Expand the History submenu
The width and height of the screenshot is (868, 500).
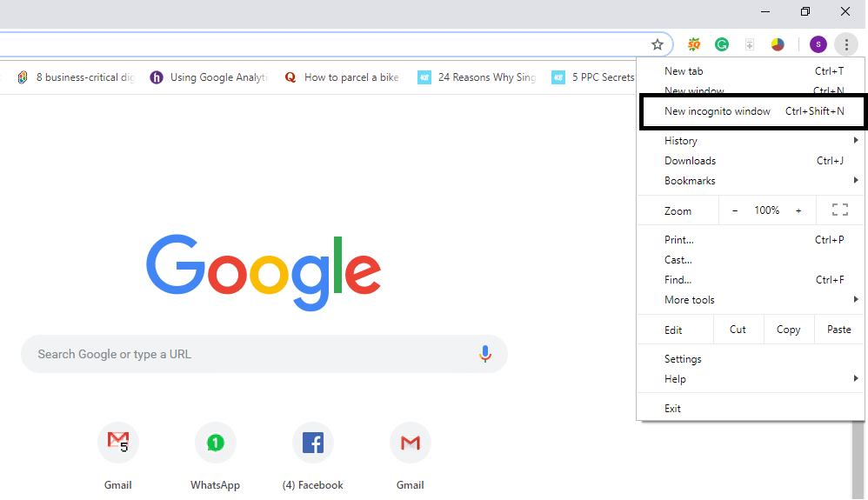pos(751,141)
